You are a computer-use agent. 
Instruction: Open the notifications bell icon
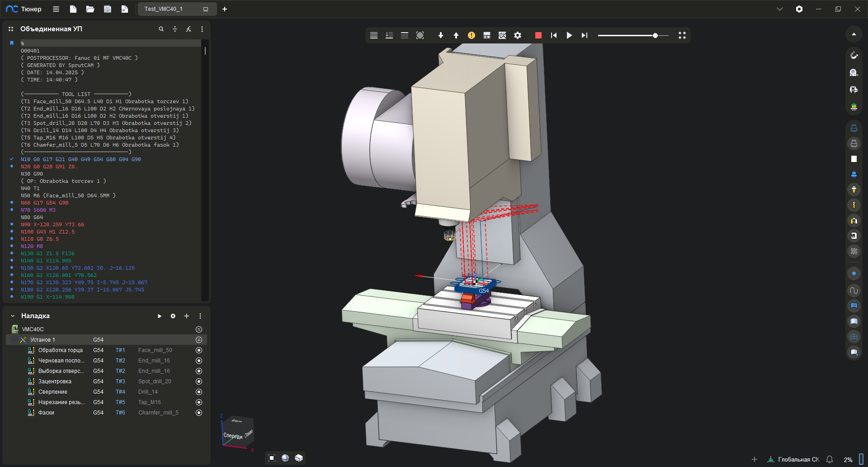coord(830,459)
